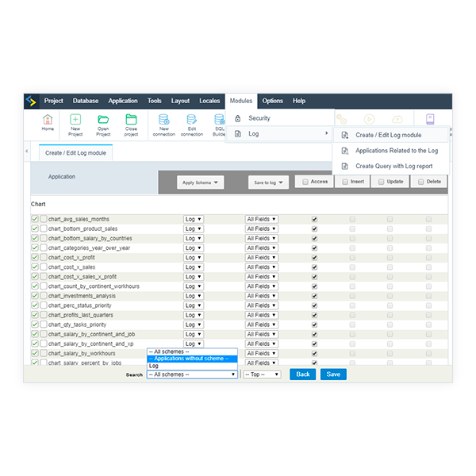Image resolution: width=476 pixels, height=476 pixels.
Task: Switch to the Create / Edit Log module tab
Action: coord(75,153)
